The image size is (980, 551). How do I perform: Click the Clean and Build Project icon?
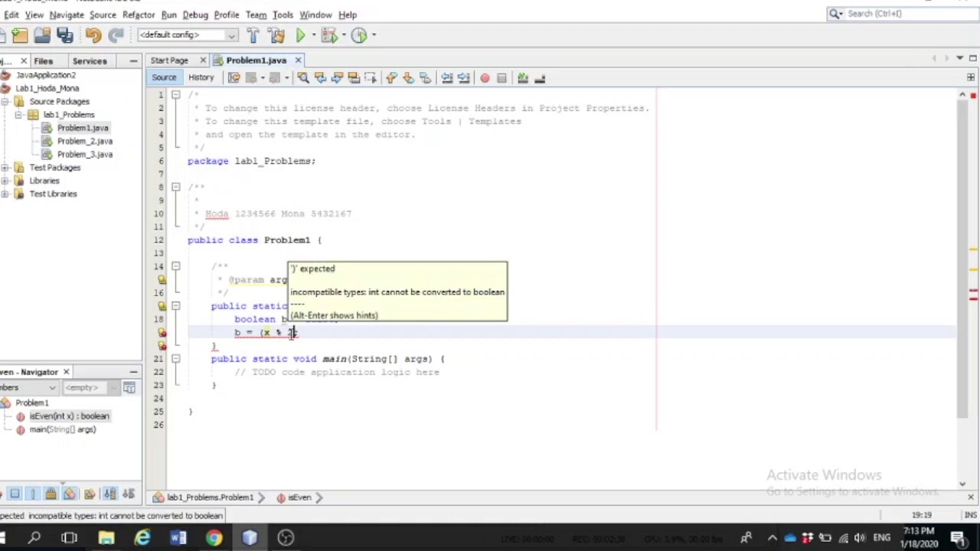(x=276, y=35)
